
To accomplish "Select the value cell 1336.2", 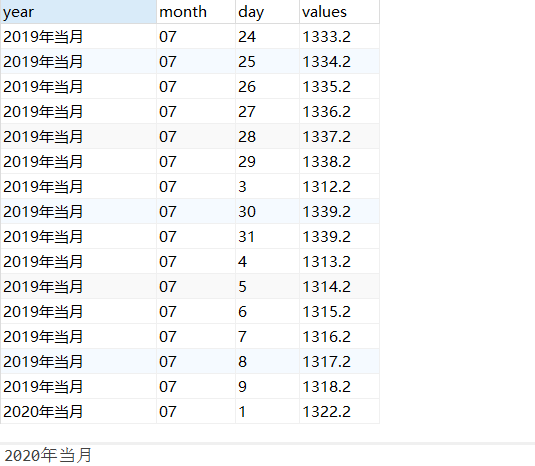I will (339, 112).
